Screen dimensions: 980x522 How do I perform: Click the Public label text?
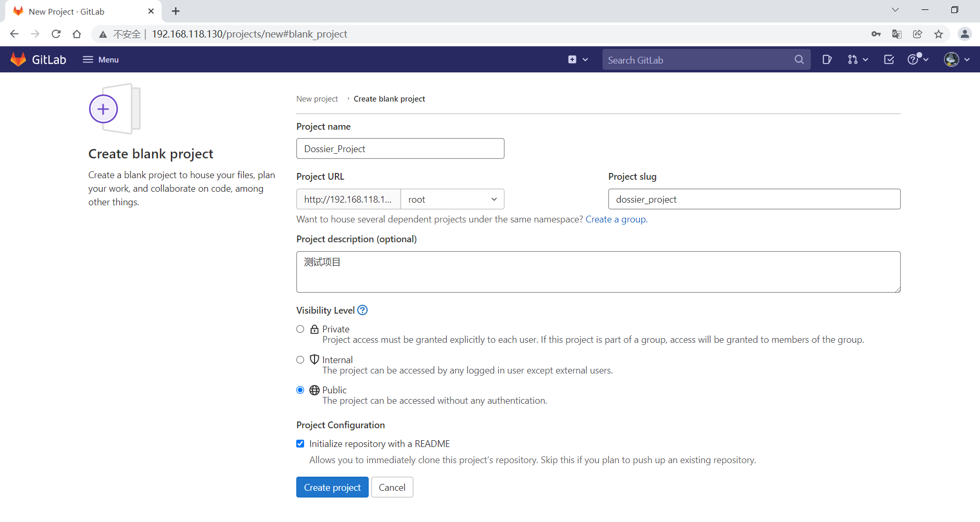(334, 390)
